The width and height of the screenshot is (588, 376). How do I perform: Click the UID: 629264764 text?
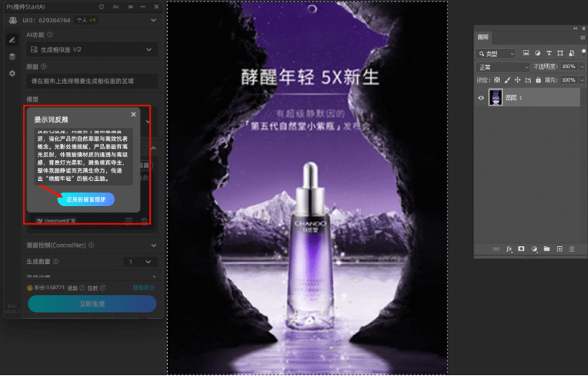(46, 20)
